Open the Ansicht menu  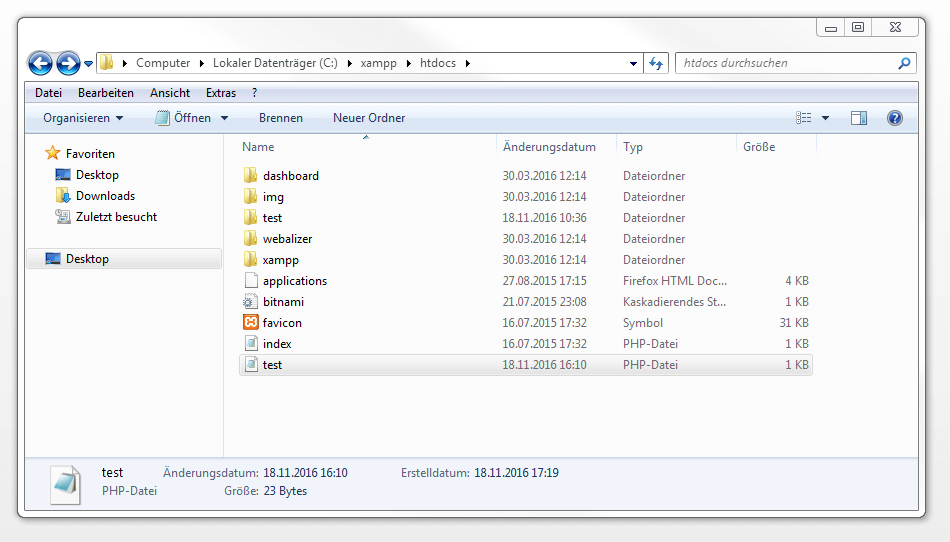click(x=170, y=93)
